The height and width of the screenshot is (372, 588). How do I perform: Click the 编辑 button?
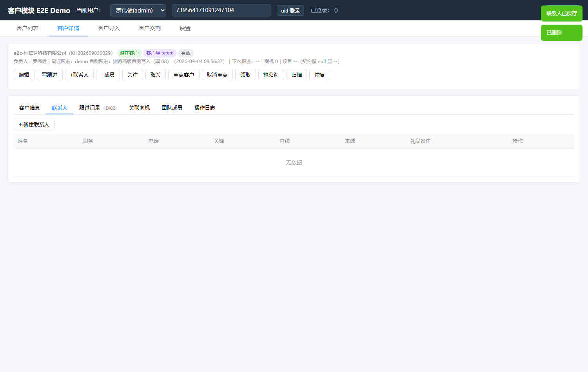[x=24, y=75]
